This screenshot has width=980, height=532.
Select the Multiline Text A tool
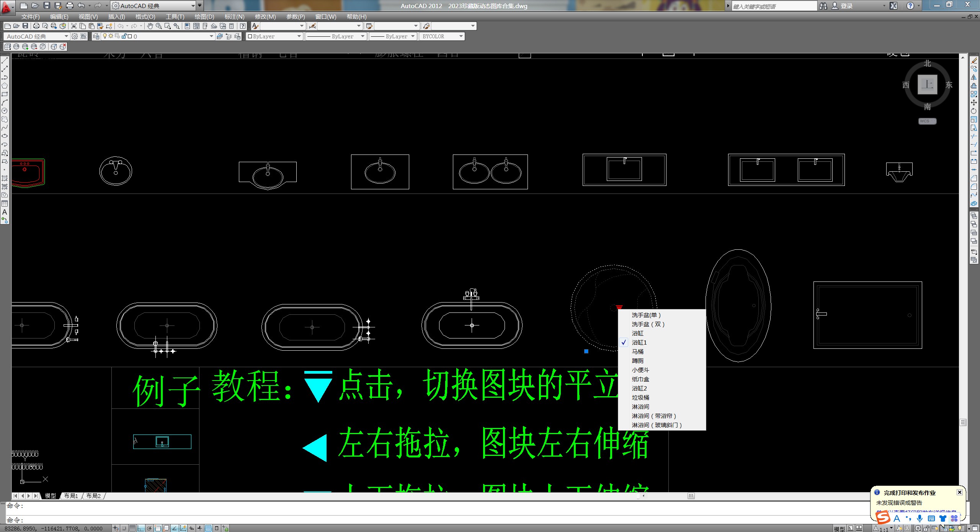[x=5, y=212]
